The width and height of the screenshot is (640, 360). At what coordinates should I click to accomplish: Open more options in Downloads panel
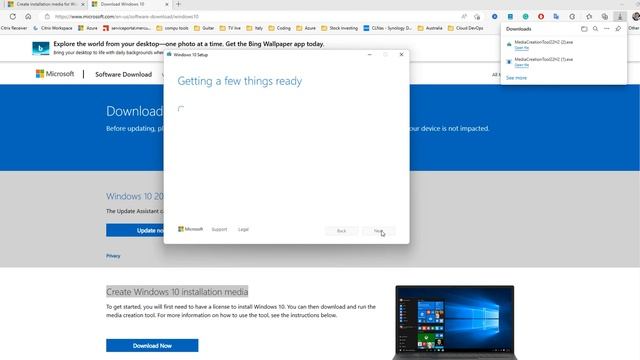click(607, 29)
